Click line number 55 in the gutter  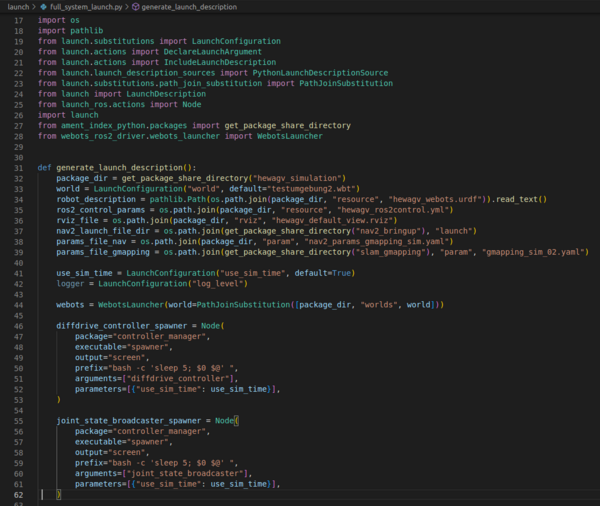(x=18, y=420)
